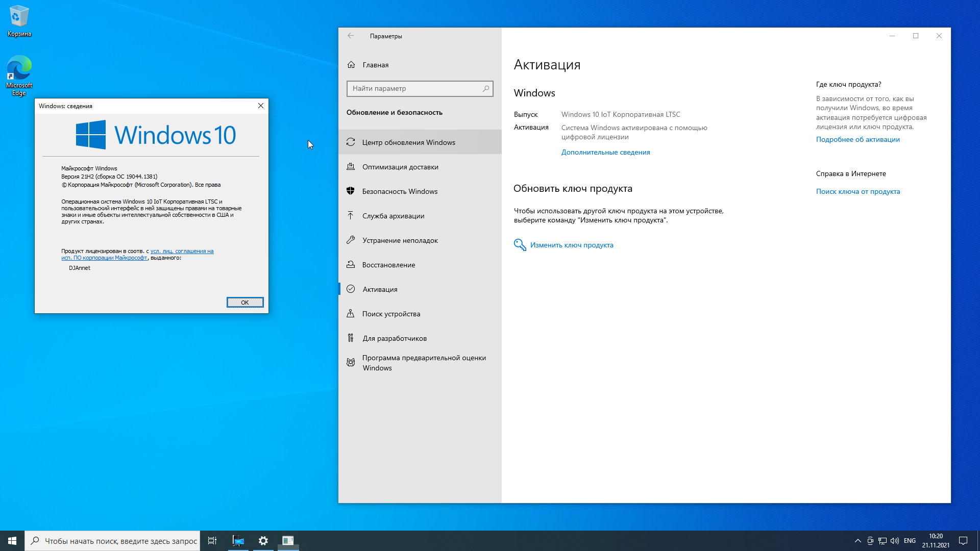Click the Find a setting search field

point(413,89)
